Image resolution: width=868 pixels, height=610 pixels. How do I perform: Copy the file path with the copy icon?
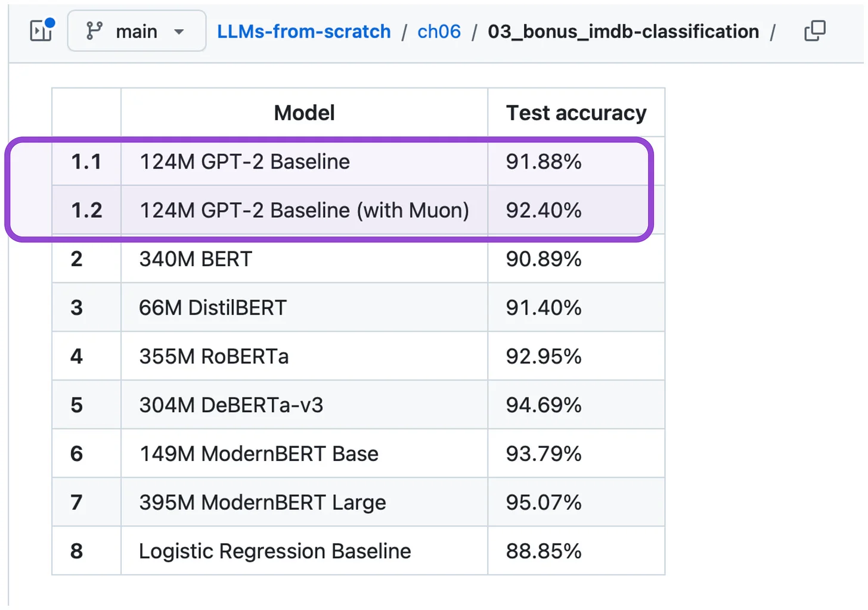point(815,31)
